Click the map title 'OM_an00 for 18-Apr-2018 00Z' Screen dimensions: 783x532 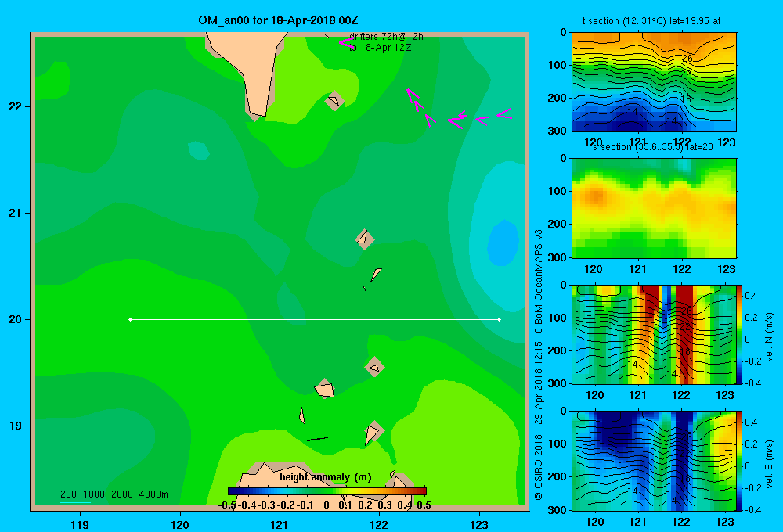click(278, 20)
